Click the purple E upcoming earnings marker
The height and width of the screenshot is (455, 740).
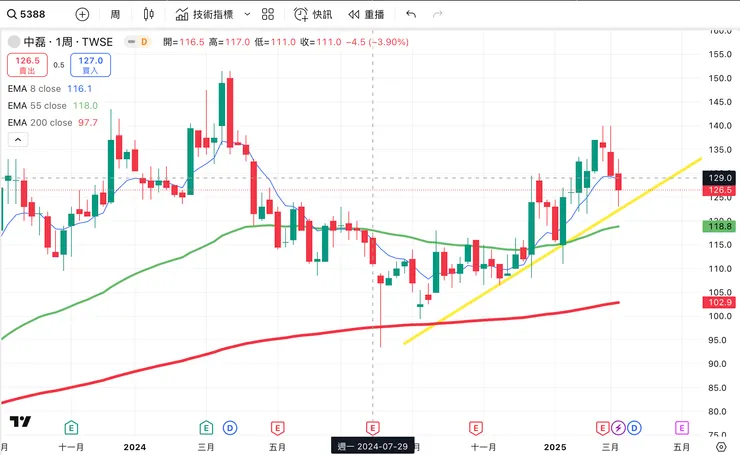click(x=681, y=428)
